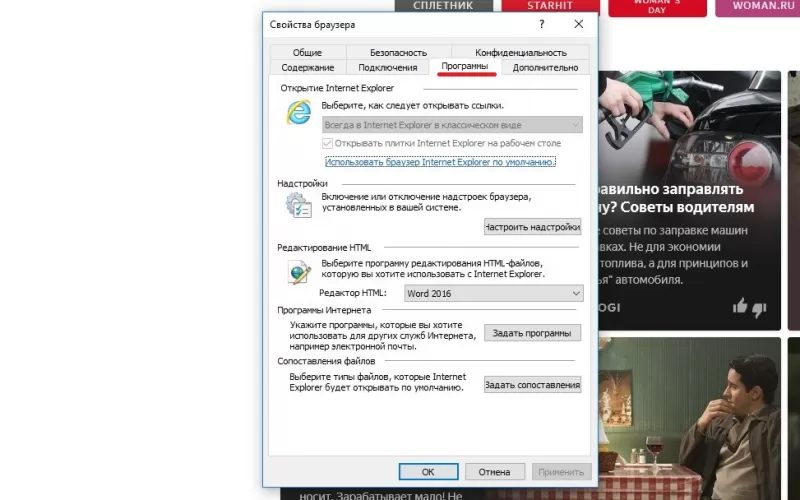Viewport: 800px width, 500px height.
Task: Open the Безопасность tab
Action: pyautogui.click(x=398, y=52)
